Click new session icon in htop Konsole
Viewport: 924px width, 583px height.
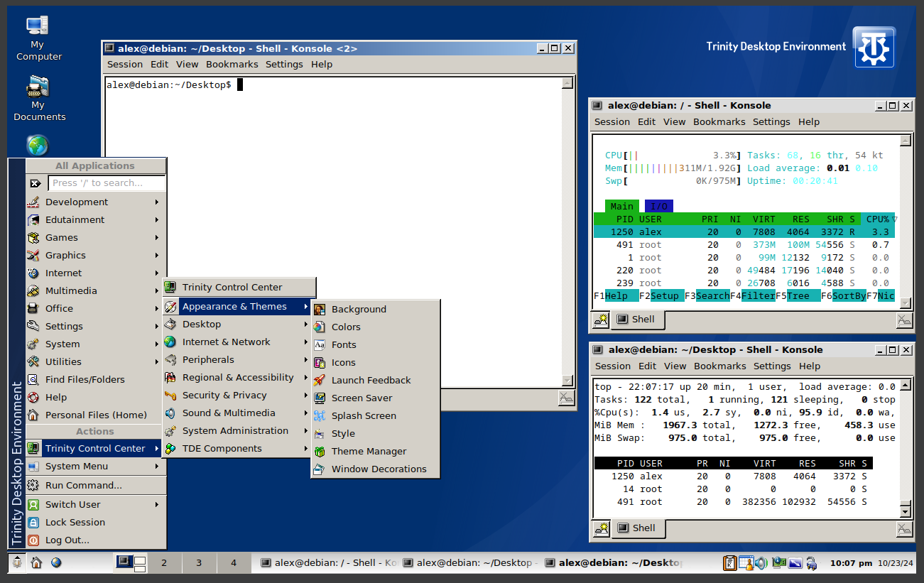[x=602, y=320]
